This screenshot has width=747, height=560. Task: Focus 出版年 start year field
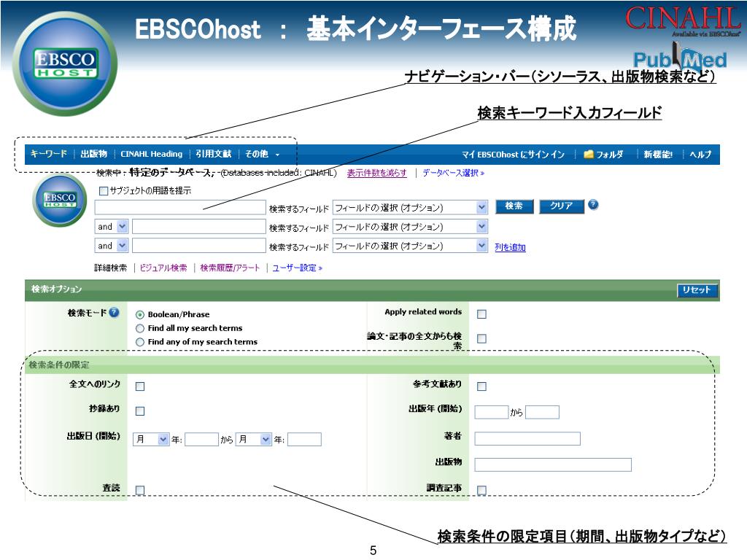coord(492,412)
